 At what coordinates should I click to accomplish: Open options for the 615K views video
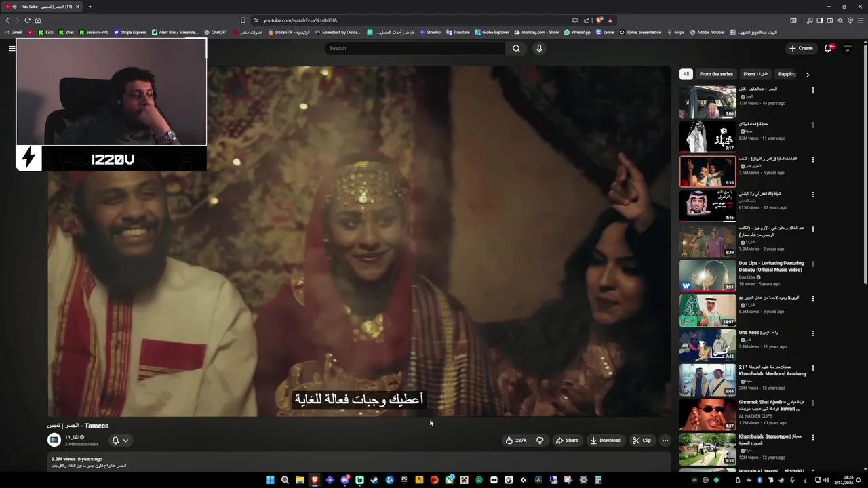point(812,195)
